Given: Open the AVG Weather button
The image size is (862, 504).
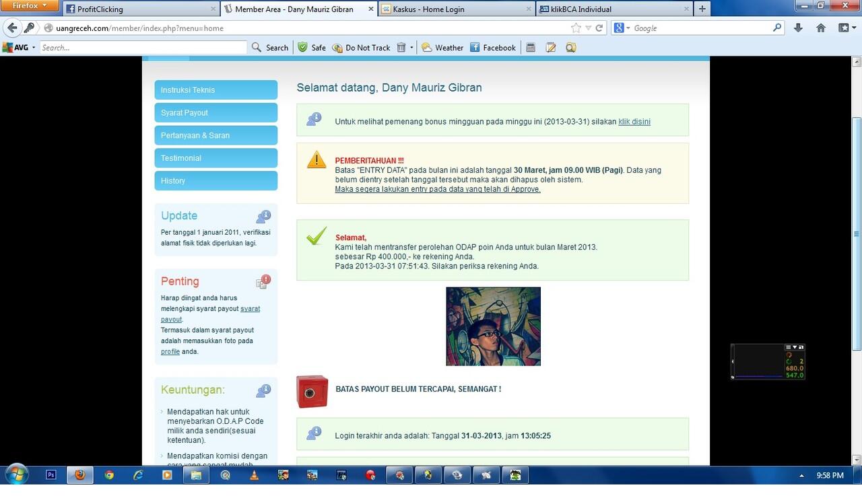Looking at the screenshot, I should pos(442,48).
